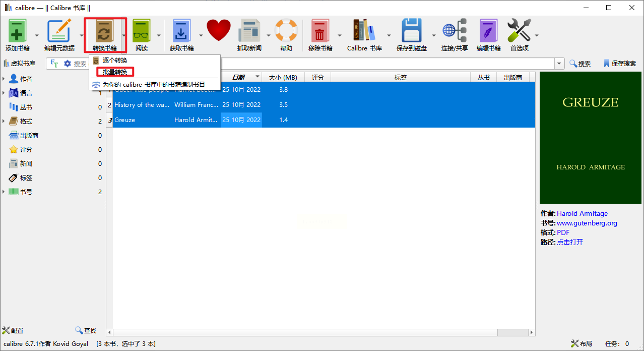Sort by the 大小 (MB) column header
644x351 pixels.
coord(283,77)
